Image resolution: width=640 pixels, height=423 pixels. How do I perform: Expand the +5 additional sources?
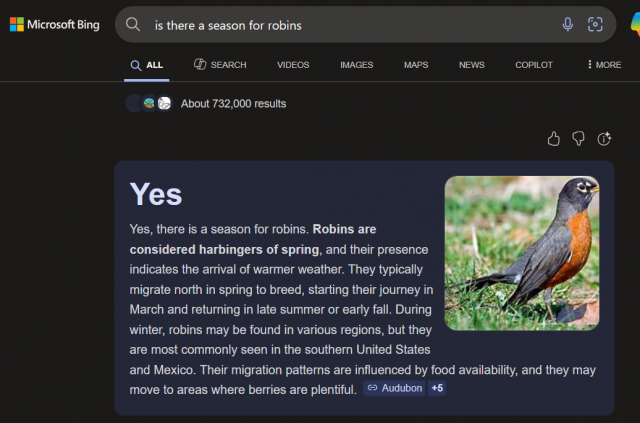[437, 388]
